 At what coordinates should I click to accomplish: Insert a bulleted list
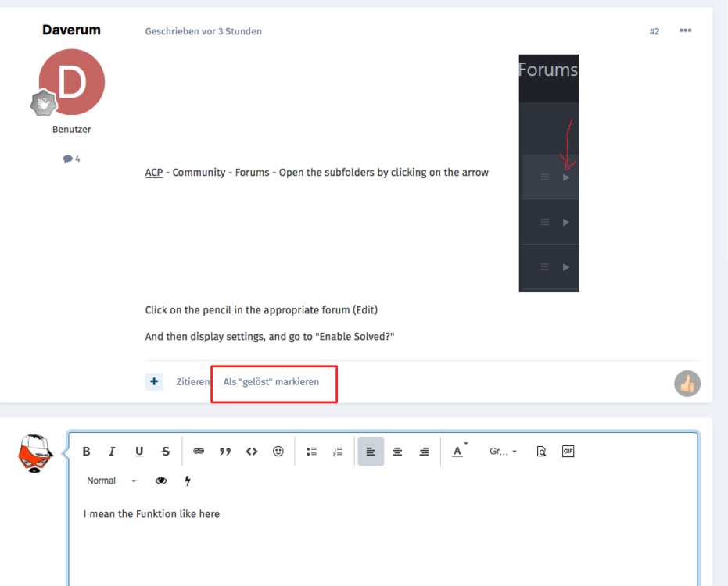point(311,452)
